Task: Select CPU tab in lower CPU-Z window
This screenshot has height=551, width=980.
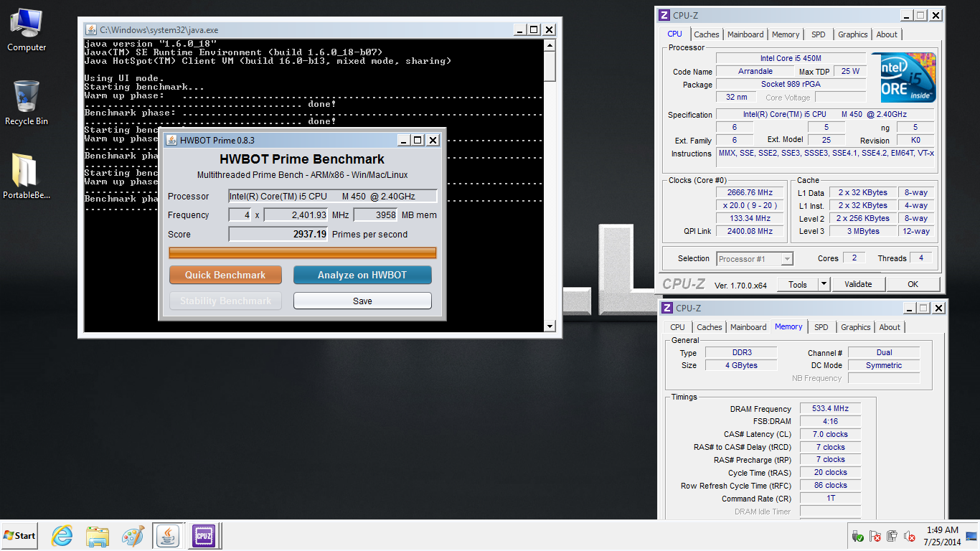Action: coord(678,327)
